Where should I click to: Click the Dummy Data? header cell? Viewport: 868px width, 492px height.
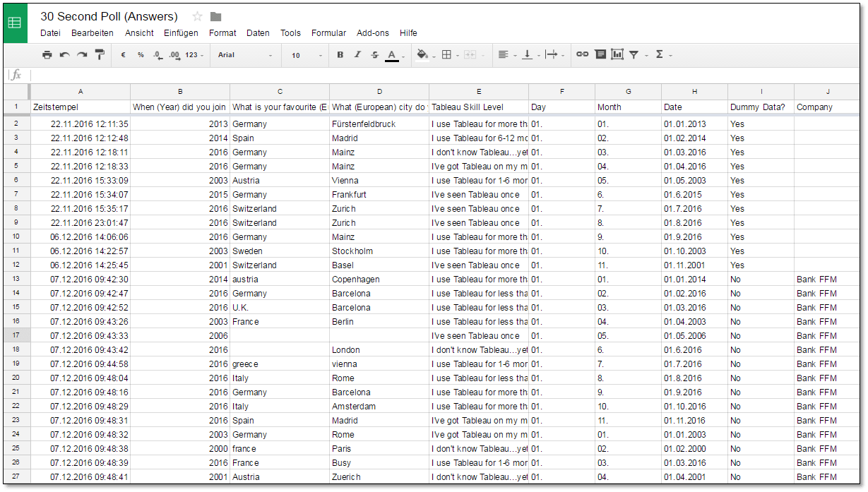(x=761, y=107)
